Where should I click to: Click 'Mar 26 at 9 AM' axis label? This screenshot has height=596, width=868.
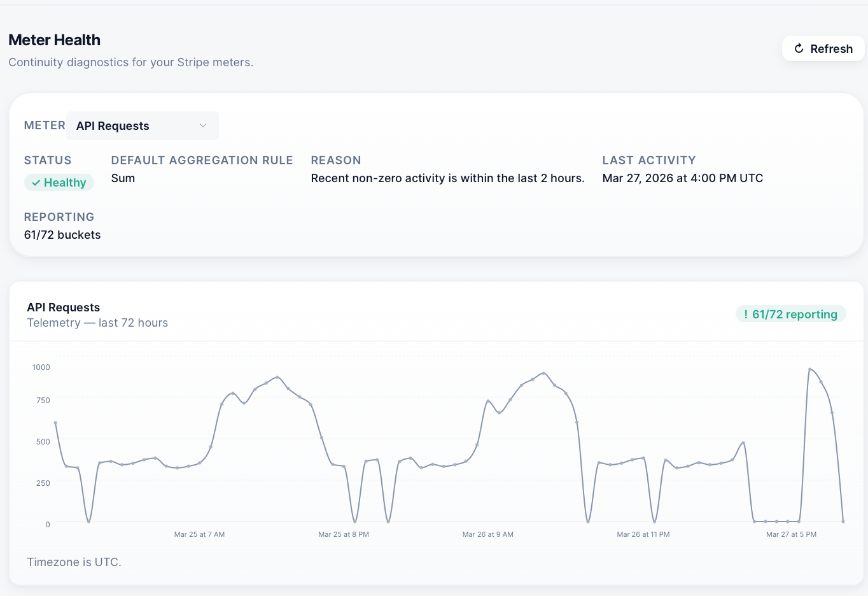coord(488,534)
